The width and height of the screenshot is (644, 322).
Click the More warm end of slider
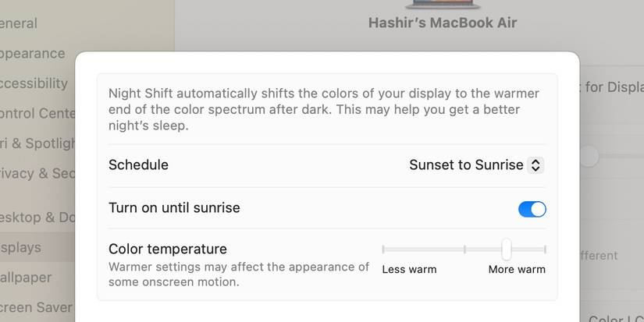tap(544, 249)
